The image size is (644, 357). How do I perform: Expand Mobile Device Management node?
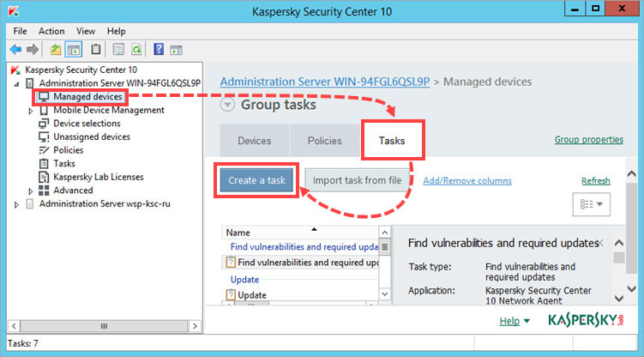[x=30, y=111]
